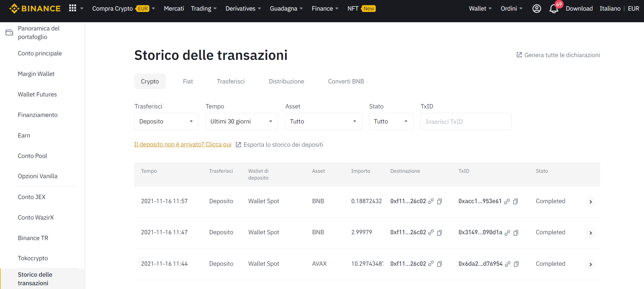This screenshot has height=289, width=644.
Task: Open destination link icon in 11:57 BNB row
Action: pyautogui.click(x=431, y=201)
